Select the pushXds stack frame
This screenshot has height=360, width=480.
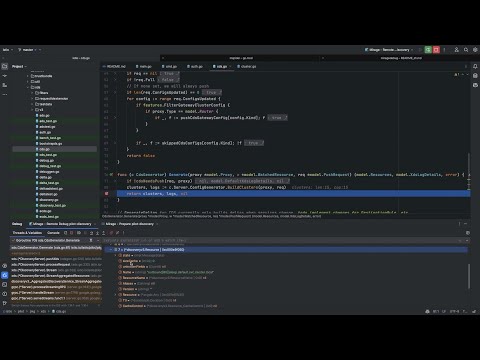click(x=56, y=259)
